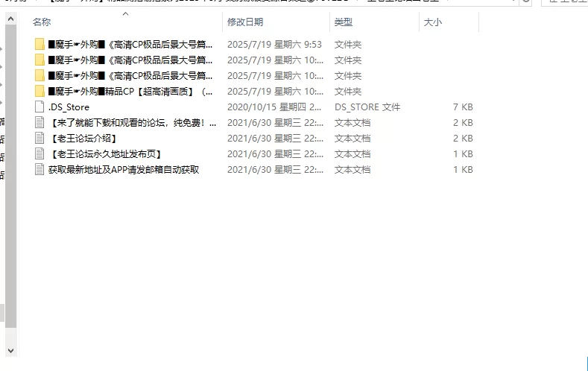Click 文本文档 type in the 获取最新地址及APP row

(x=353, y=170)
